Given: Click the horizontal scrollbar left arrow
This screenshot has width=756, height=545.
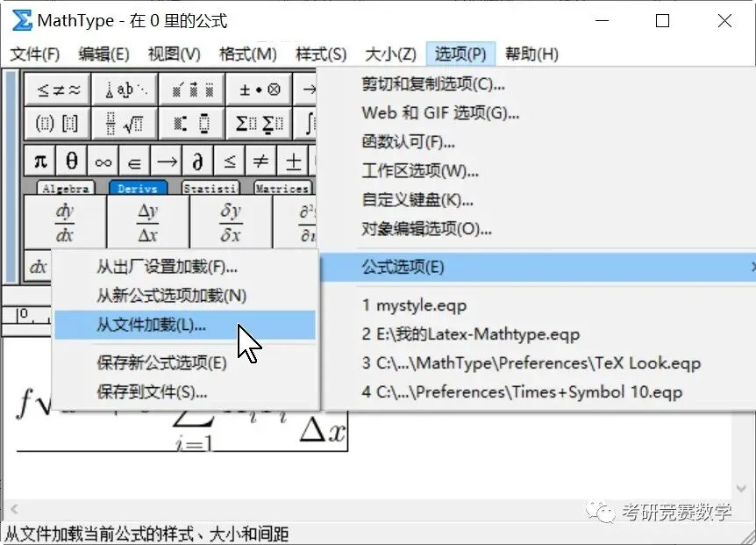Looking at the screenshot, I should (x=14, y=509).
